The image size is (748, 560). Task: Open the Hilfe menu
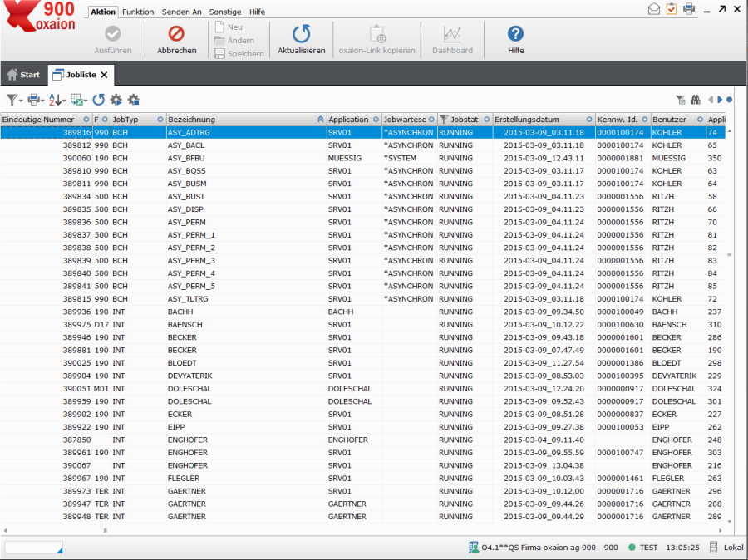257,12
